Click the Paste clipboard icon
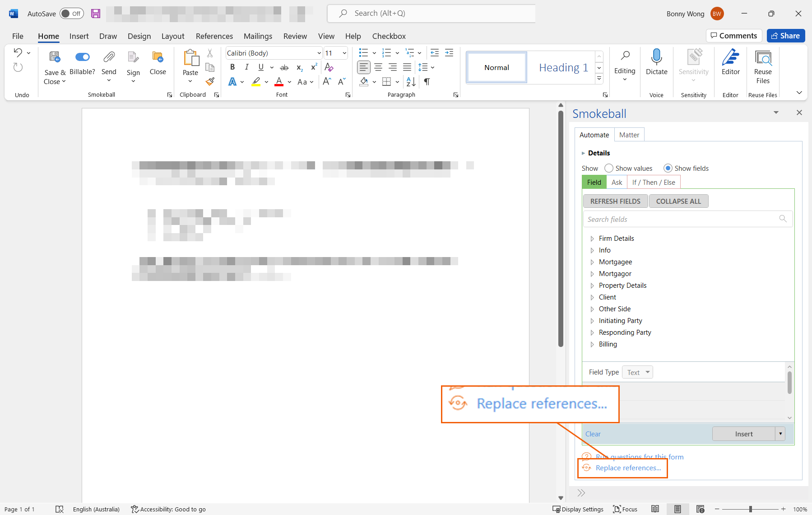Image resolution: width=812 pixels, height=515 pixels. point(190,58)
